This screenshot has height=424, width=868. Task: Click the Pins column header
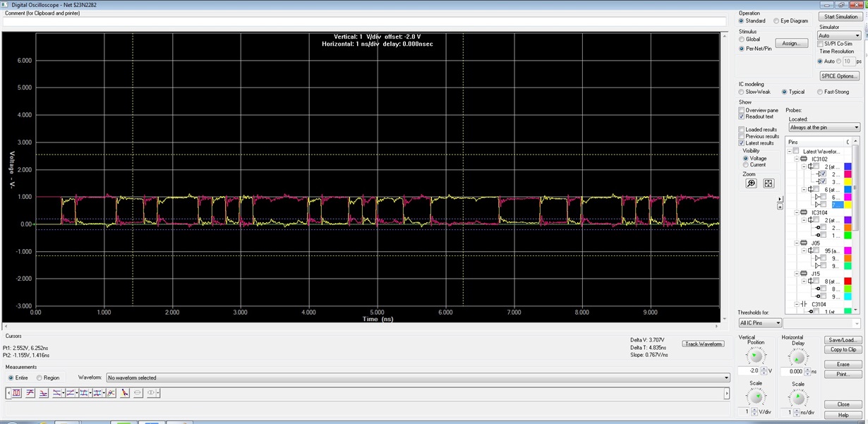click(815, 142)
